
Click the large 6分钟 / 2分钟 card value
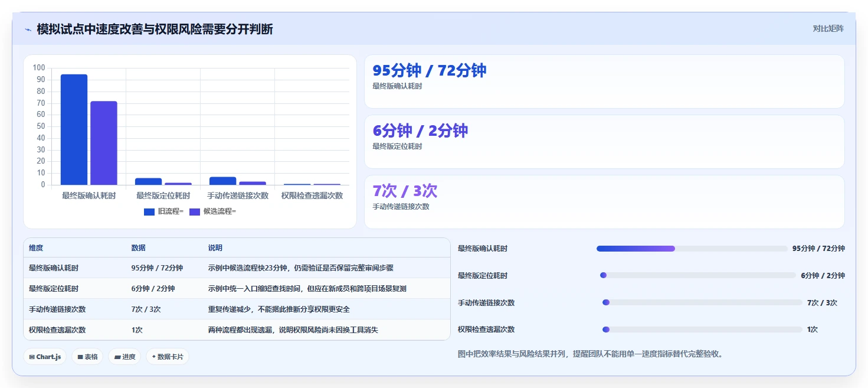coord(420,131)
